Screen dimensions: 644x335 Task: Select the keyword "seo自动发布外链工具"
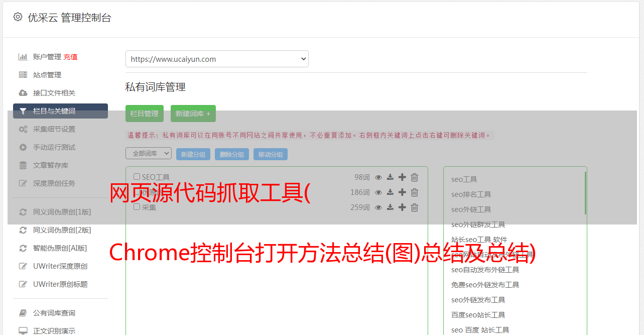(x=485, y=270)
